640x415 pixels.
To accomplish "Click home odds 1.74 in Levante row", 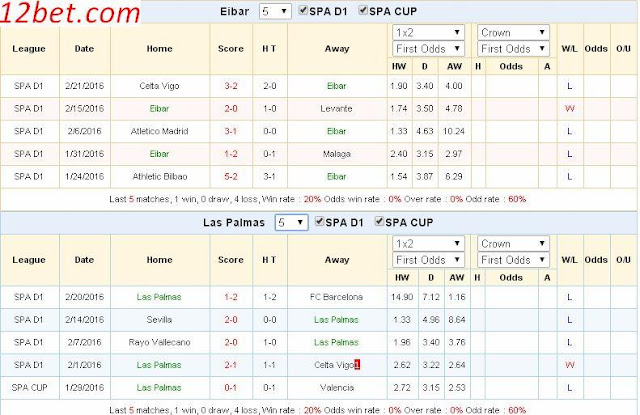I will tap(399, 109).
